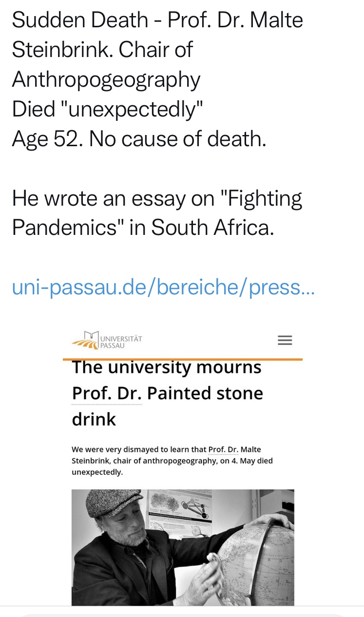The width and height of the screenshot is (364, 617).
Task: Click the underlined "Prof. Dr." in the article paragraph
Action: [x=223, y=449]
